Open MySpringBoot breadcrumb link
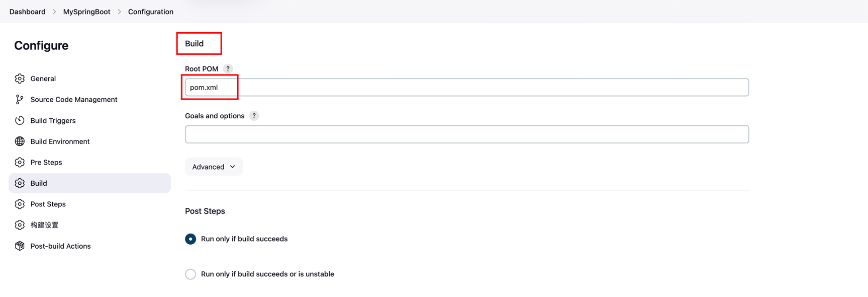The height and width of the screenshot is (297, 868). point(86,12)
